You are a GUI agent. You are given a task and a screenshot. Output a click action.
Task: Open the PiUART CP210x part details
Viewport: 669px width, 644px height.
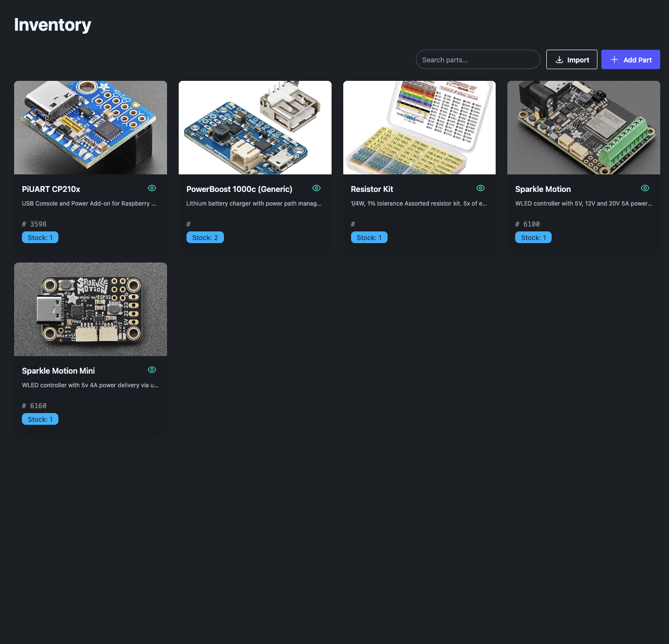pos(51,189)
